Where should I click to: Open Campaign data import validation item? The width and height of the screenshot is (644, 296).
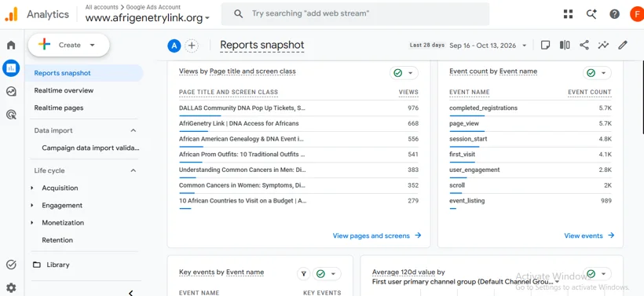[x=90, y=148]
